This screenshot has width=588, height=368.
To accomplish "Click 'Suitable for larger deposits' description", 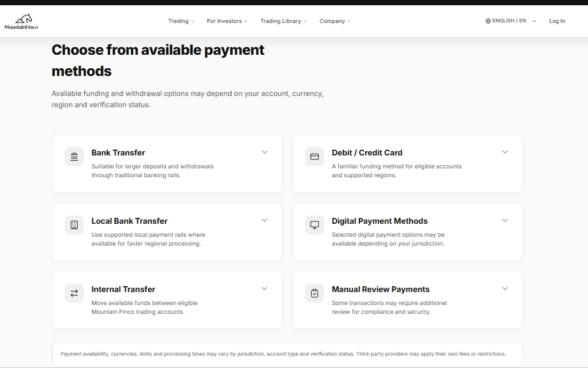I will pos(152,171).
